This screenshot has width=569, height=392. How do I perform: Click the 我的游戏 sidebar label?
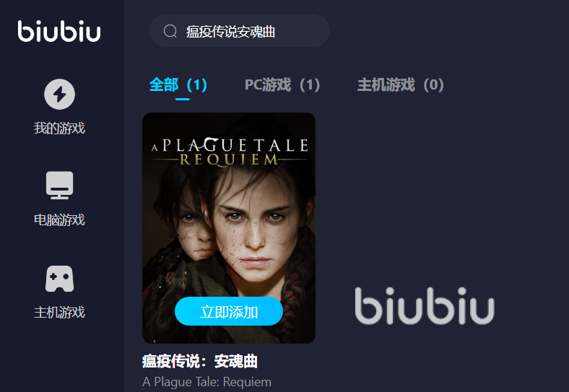point(59,128)
